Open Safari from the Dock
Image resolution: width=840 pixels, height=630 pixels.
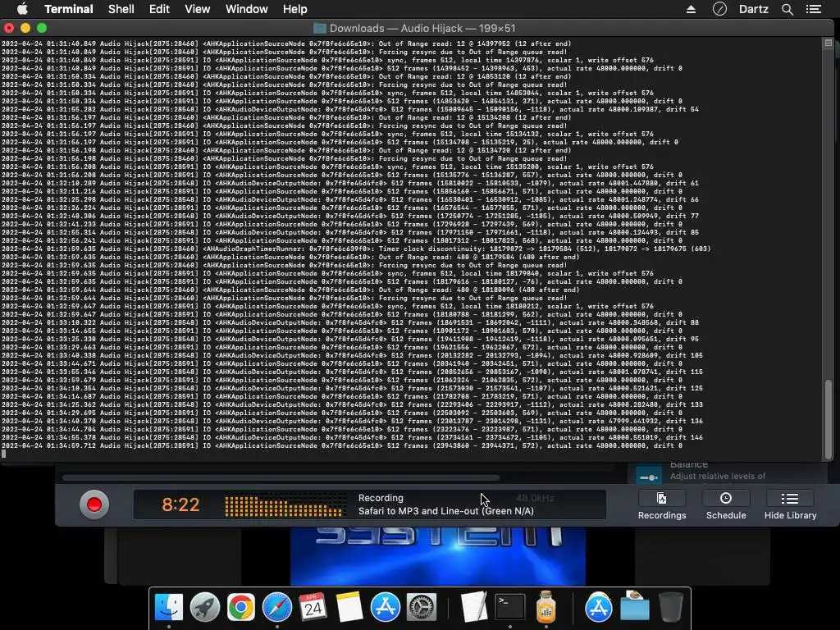point(277,608)
